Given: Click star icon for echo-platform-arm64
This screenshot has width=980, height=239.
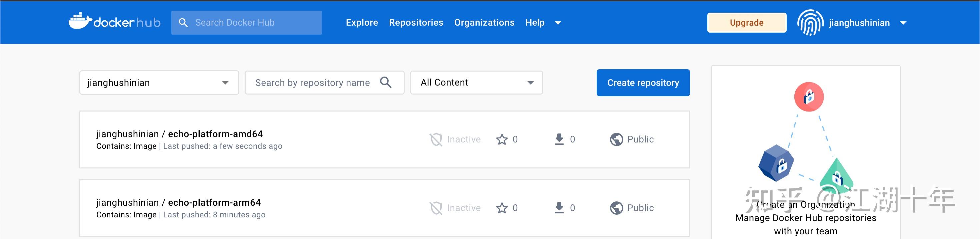Looking at the screenshot, I should [x=502, y=208].
